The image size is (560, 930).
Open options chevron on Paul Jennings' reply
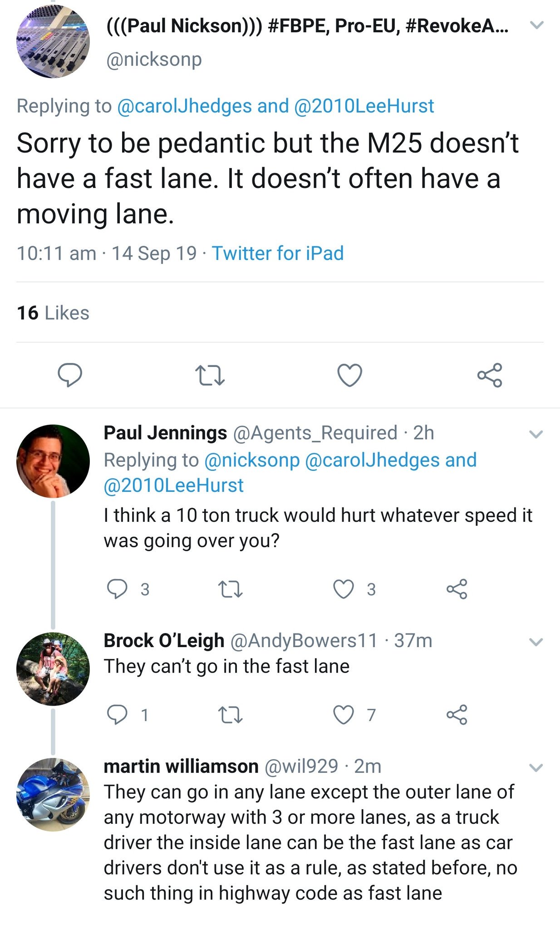[536, 435]
